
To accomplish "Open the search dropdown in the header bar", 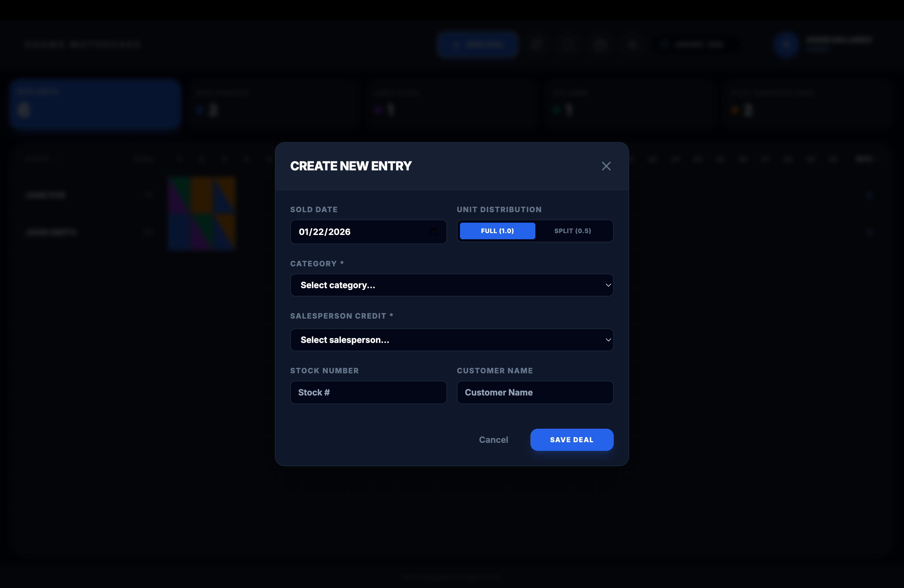I will pyautogui.click(x=695, y=45).
